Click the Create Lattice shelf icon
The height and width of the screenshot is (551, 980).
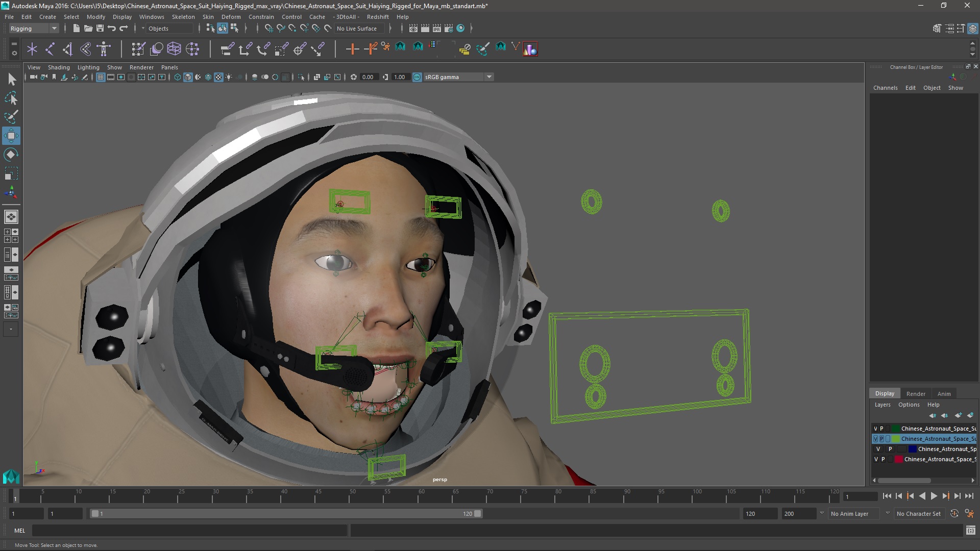coord(174,49)
